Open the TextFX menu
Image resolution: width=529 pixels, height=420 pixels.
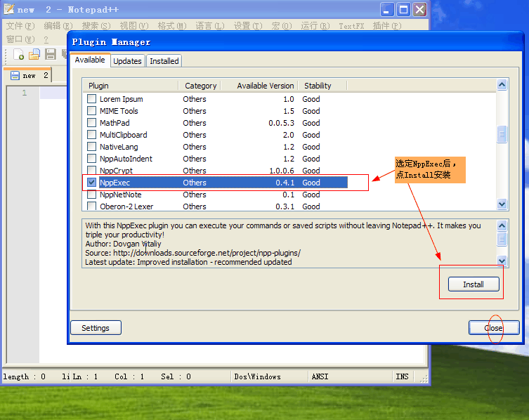pyautogui.click(x=351, y=26)
